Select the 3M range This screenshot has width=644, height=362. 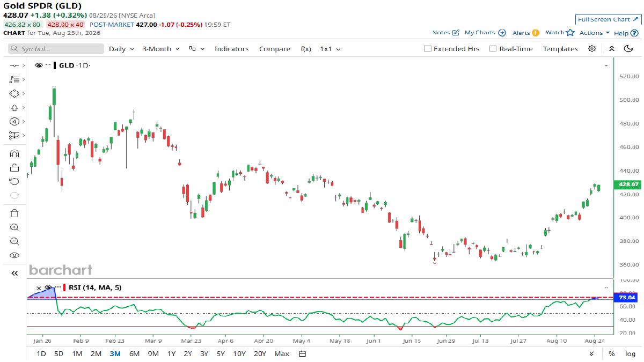click(x=115, y=353)
